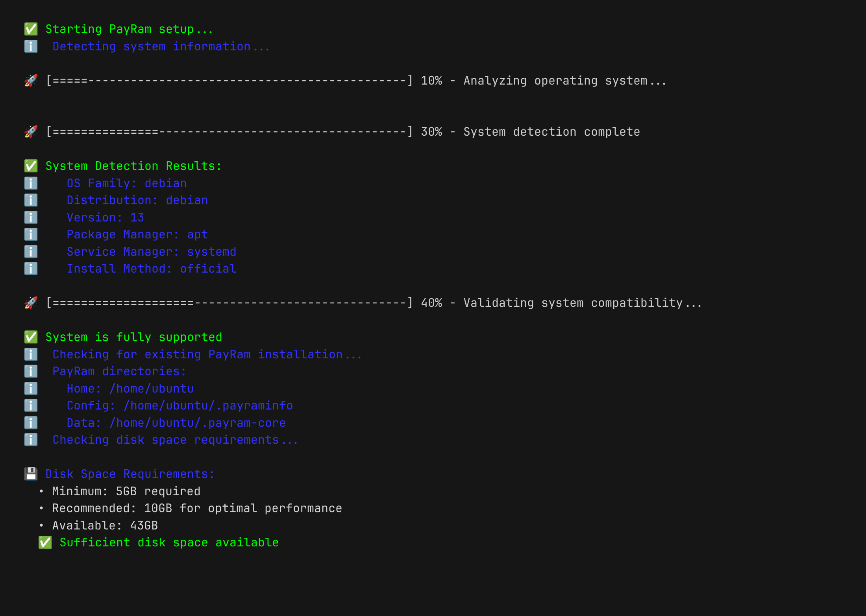The image size is (866, 616).
Task: Click the path '/home/ubuntu/.payraminfo'
Action: click(208, 406)
